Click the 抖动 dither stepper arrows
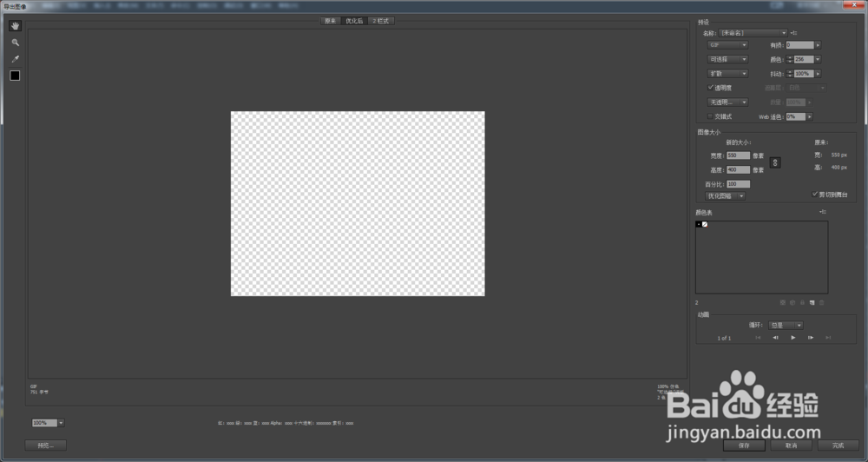Screen dimensions: 868x462 coord(790,74)
